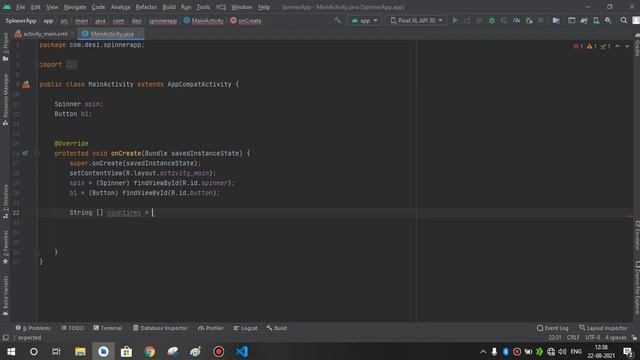This screenshot has width=640, height=360.
Task: Toggle the Structure side panel
Action: pyautogui.click(x=5, y=201)
